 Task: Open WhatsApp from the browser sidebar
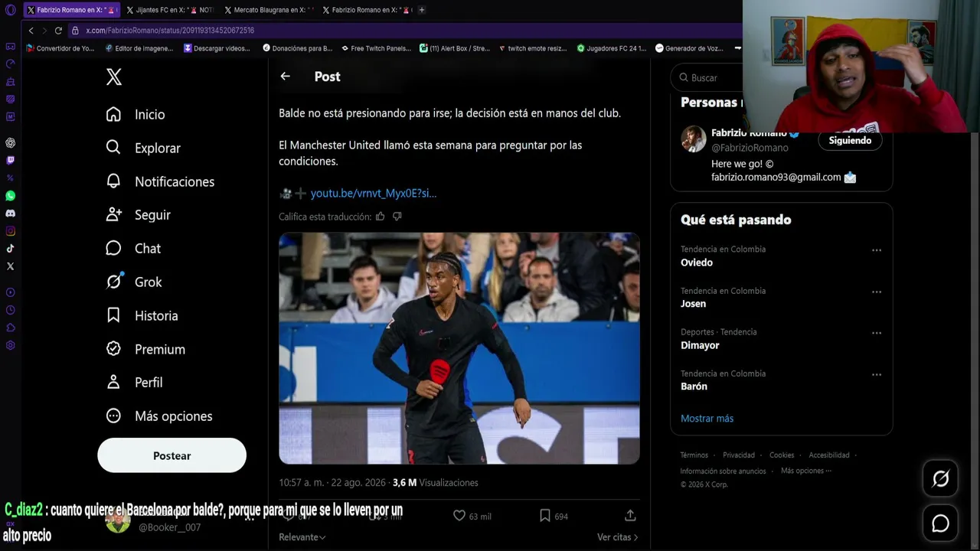coord(10,196)
